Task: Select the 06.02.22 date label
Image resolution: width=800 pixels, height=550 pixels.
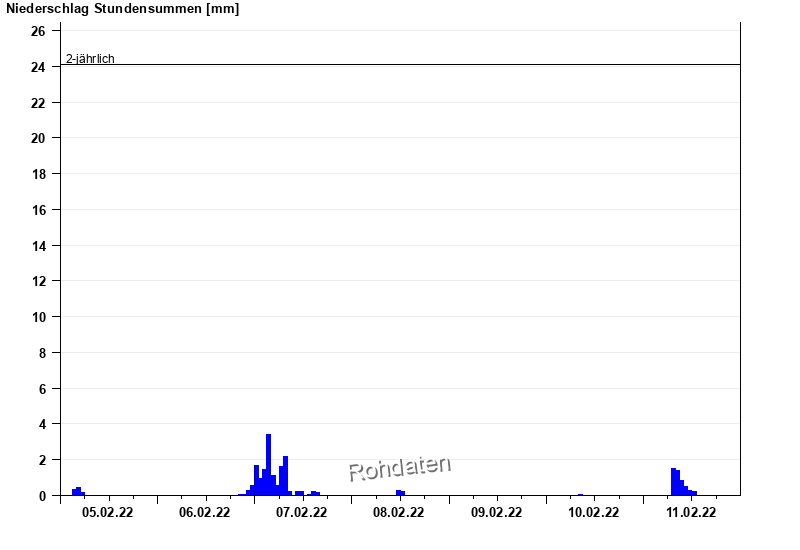Action: pyautogui.click(x=205, y=513)
